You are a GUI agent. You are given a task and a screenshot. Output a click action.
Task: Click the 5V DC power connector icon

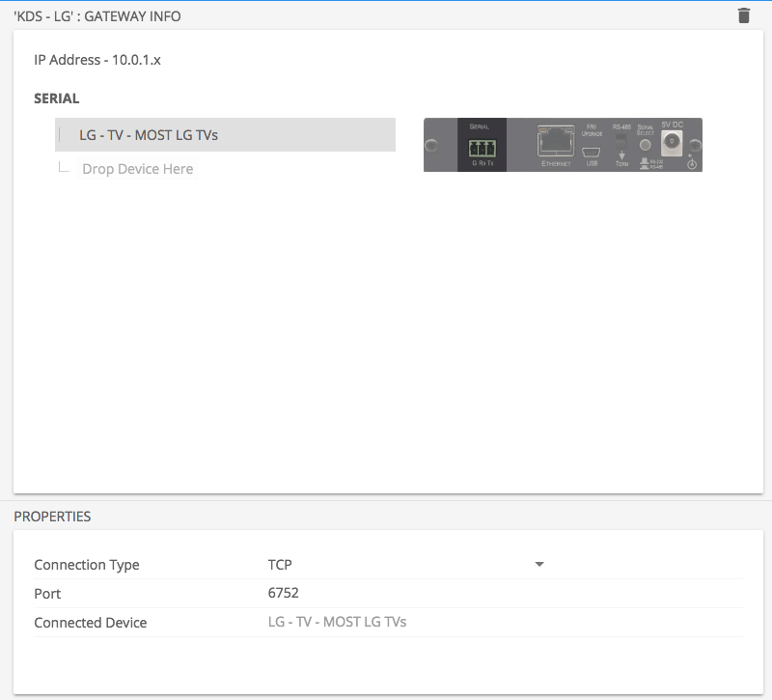[672, 141]
